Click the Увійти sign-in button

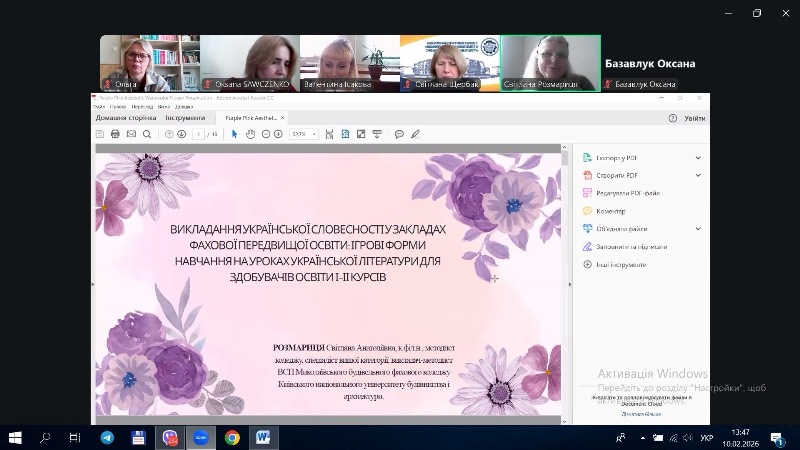(694, 118)
